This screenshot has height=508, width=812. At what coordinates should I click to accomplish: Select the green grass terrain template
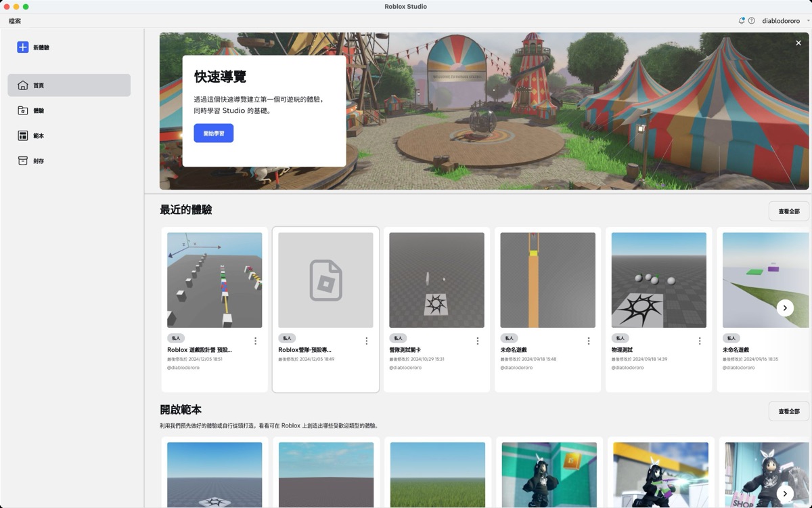[x=436, y=475]
